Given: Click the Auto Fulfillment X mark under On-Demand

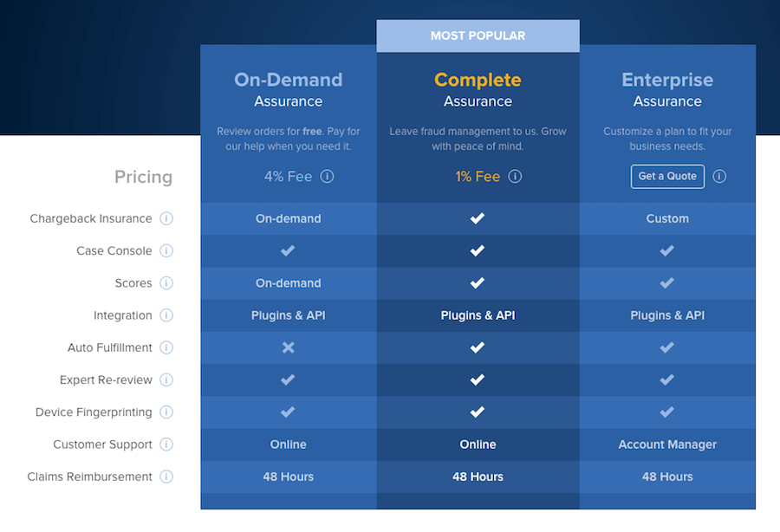Looking at the screenshot, I should [x=288, y=347].
